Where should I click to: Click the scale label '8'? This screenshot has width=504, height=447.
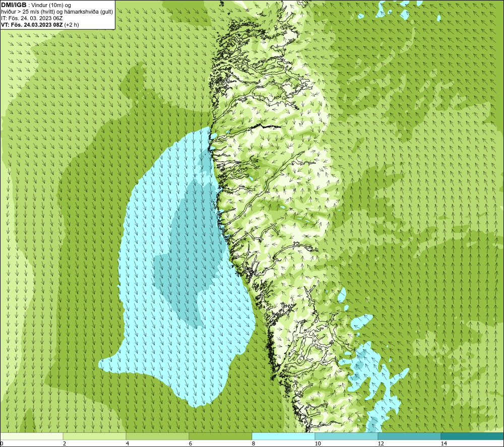(254, 443)
